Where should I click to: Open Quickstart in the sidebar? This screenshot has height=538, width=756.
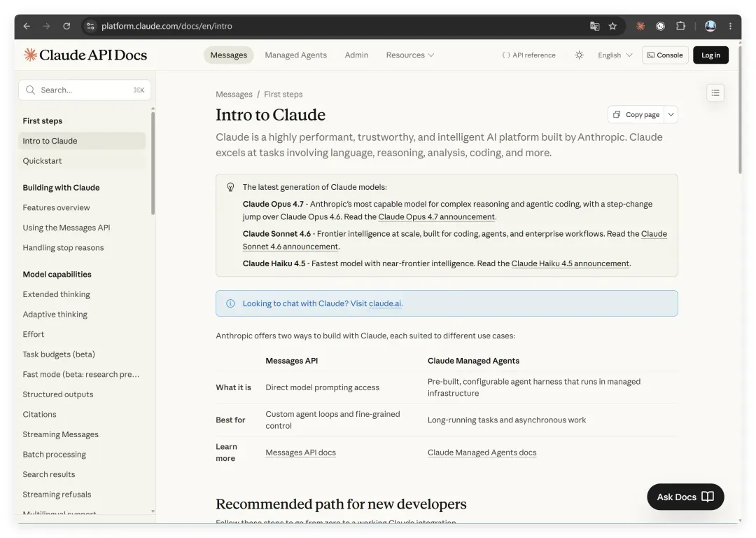coord(82,161)
